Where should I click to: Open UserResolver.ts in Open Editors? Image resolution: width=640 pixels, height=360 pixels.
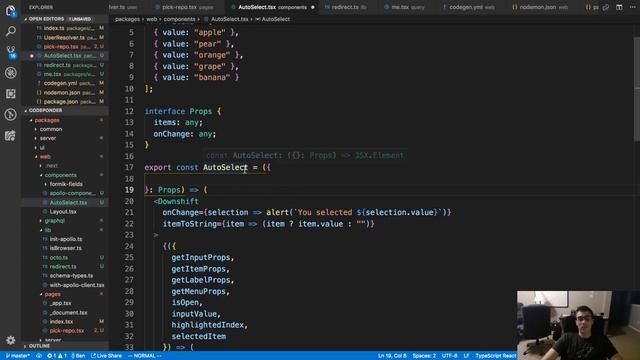[x=65, y=38]
